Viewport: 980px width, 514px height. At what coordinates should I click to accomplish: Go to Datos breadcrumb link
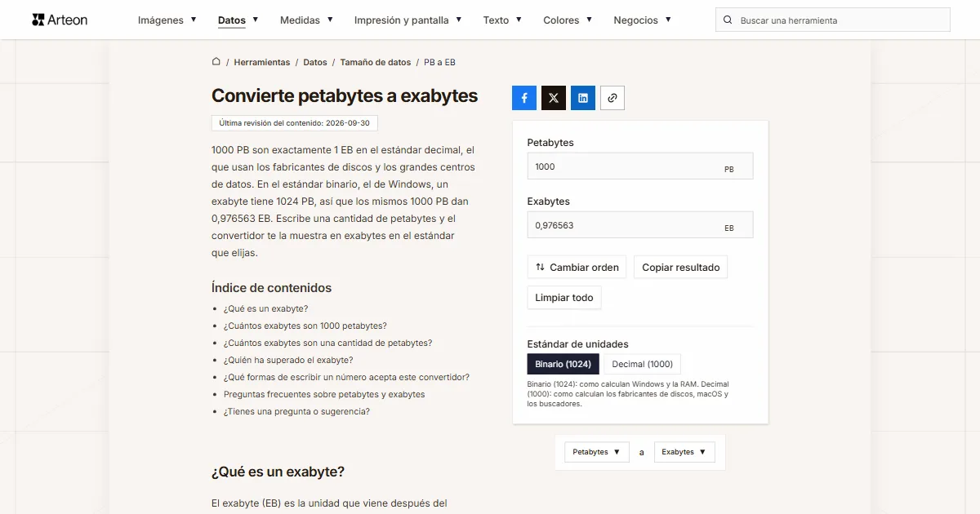(315, 62)
